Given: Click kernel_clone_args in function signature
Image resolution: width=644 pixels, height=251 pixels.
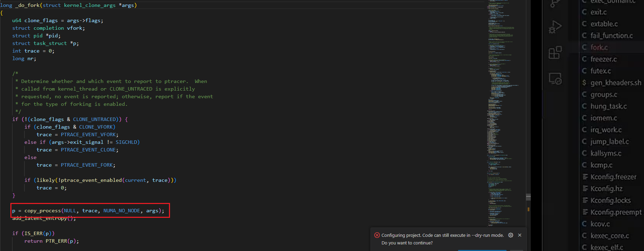Looking at the screenshot, I should (90, 5).
